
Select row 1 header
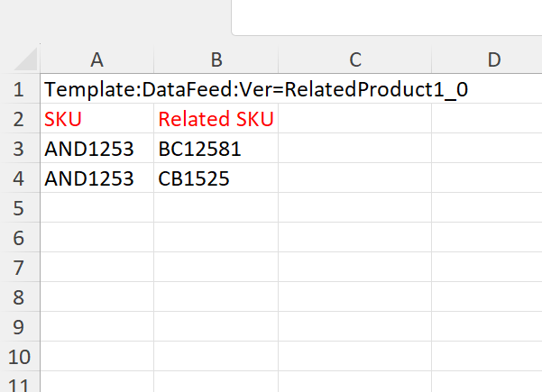point(20,88)
